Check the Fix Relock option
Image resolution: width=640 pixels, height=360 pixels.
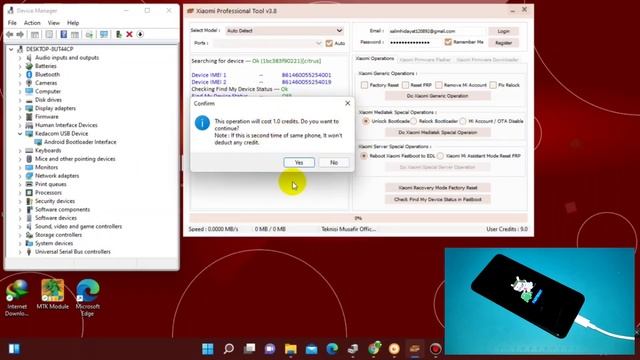point(493,85)
